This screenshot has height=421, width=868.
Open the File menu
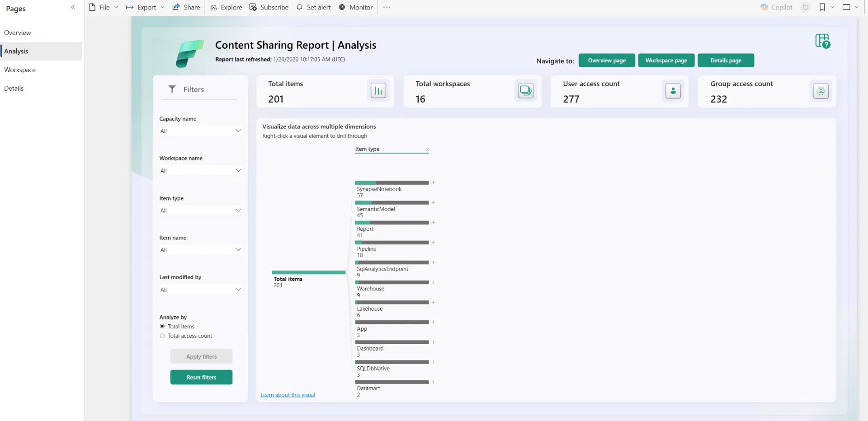(x=104, y=7)
